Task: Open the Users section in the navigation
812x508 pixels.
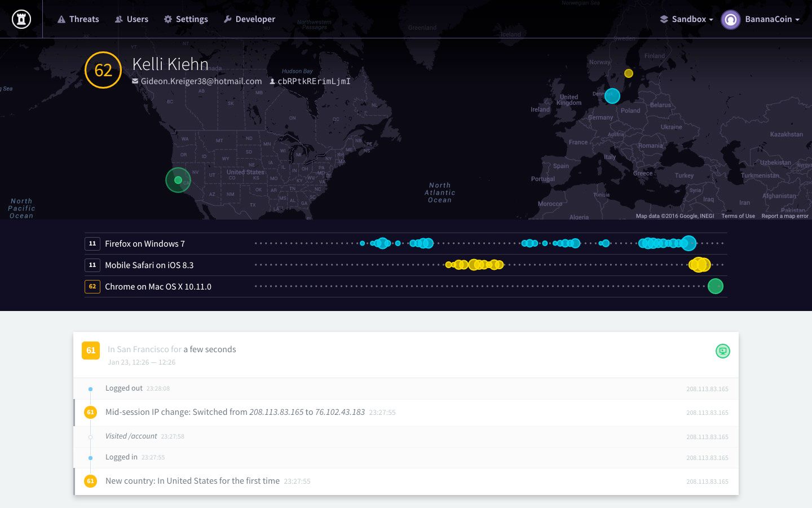Action: point(131,19)
